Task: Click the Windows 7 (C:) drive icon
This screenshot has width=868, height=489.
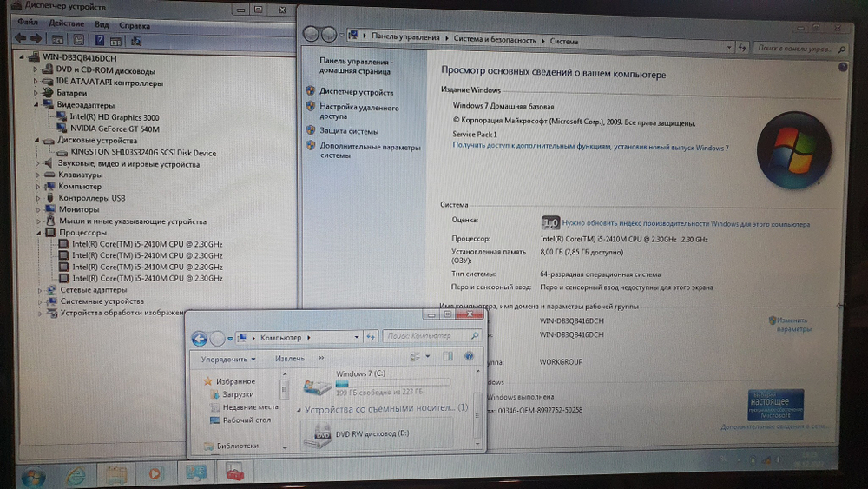Action: pyautogui.click(x=317, y=386)
